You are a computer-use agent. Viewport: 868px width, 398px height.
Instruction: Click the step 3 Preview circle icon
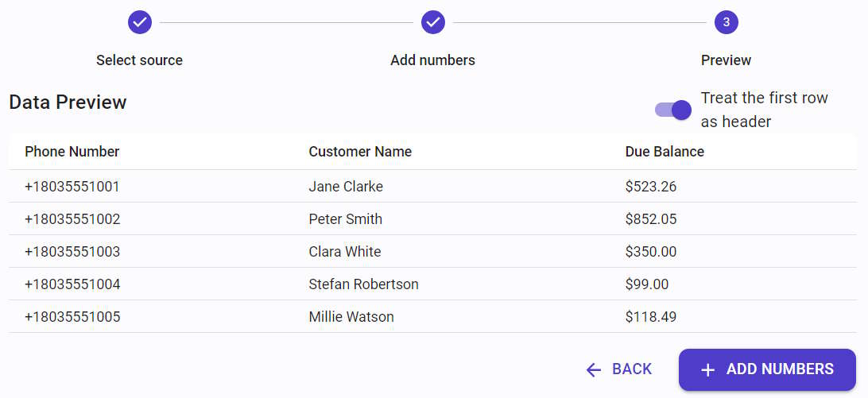[x=727, y=22]
